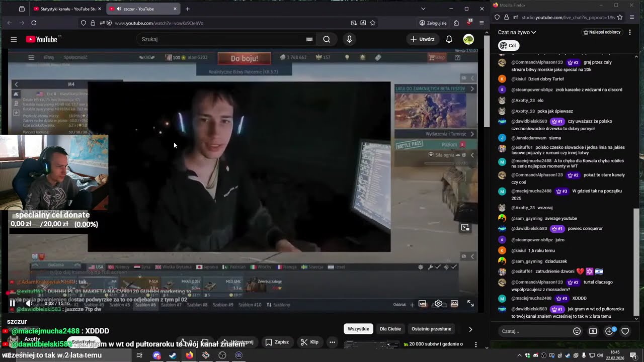
Task: Open the on-screen keyboard icon in search box
Action: pyautogui.click(x=309, y=39)
